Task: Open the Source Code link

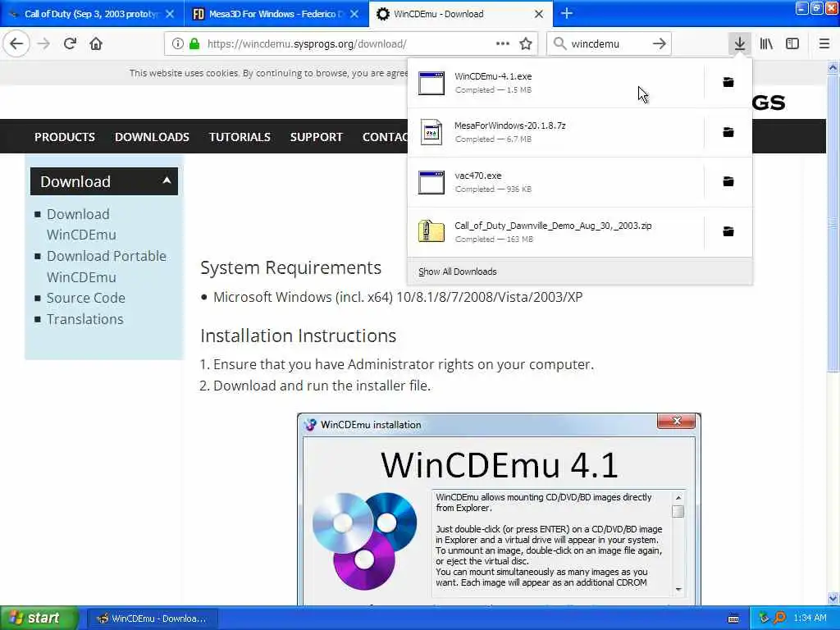Action: pos(86,298)
